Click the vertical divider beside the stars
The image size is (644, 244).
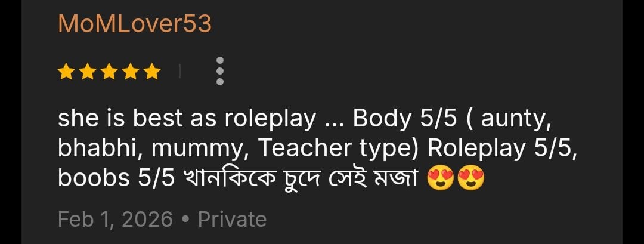point(179,72)
